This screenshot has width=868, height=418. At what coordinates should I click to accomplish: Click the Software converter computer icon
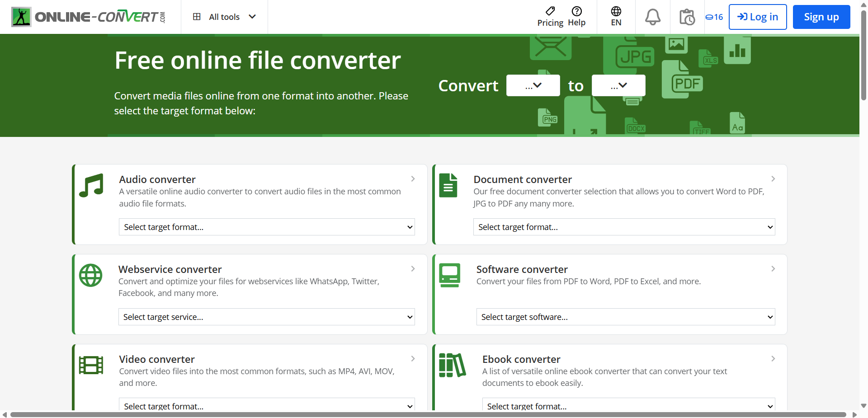[449, 275]
